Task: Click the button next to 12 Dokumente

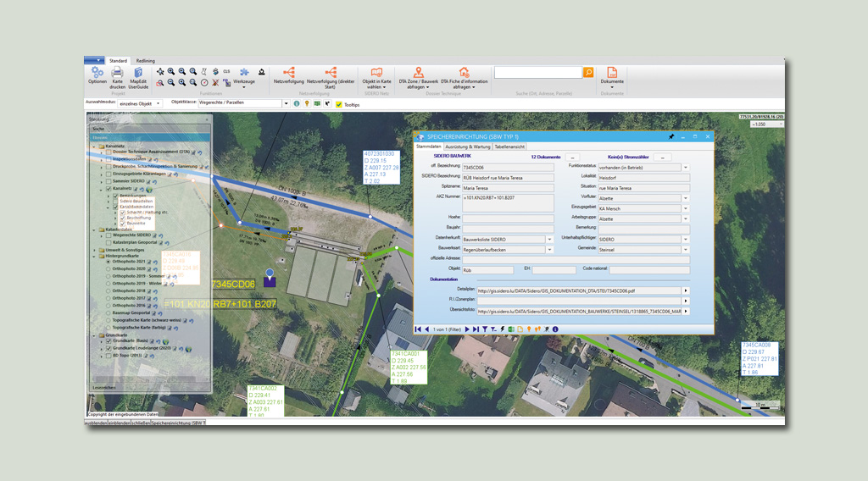Action: click(x=572, y=158)
